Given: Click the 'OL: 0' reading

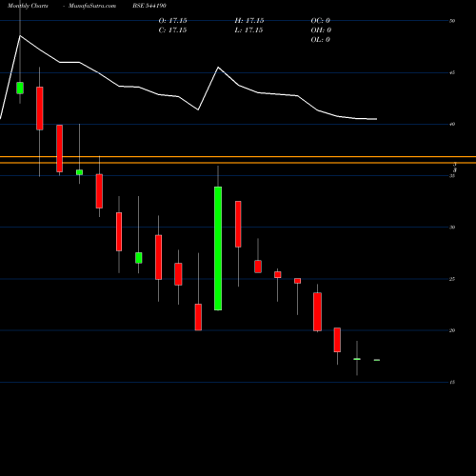Looking at the screenshot, I should [321, 40].
